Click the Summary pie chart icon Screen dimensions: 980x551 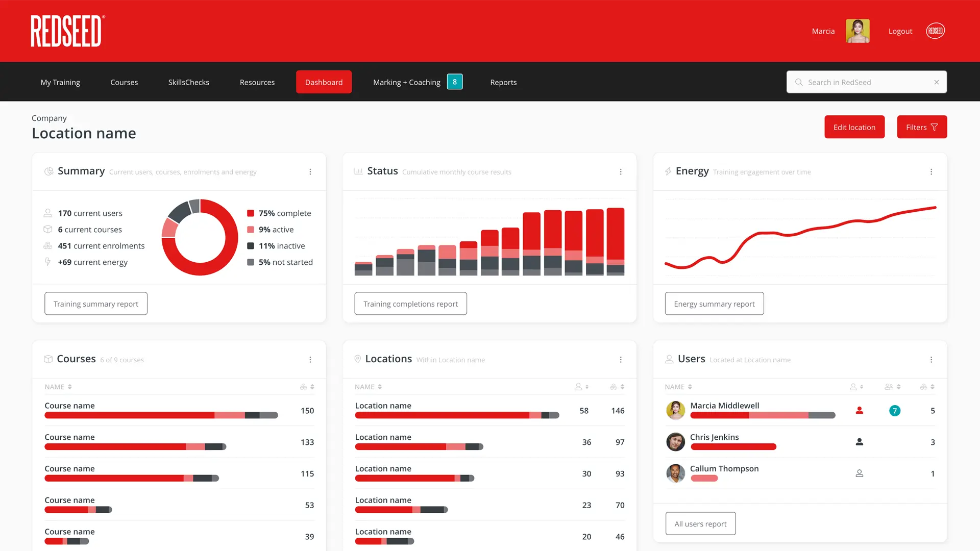pyautogui.click(x=48, y=171)
